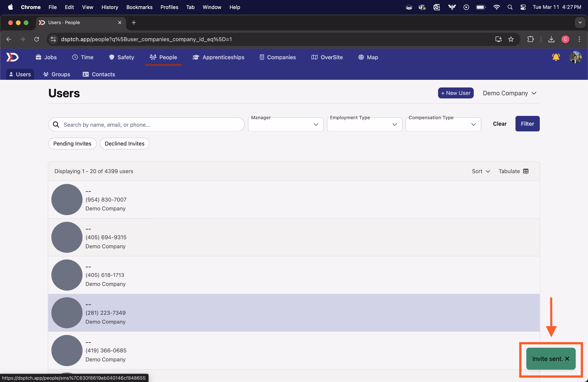Open the Employment Type dropdown
The image size is (588, 382).
(364, 124)
